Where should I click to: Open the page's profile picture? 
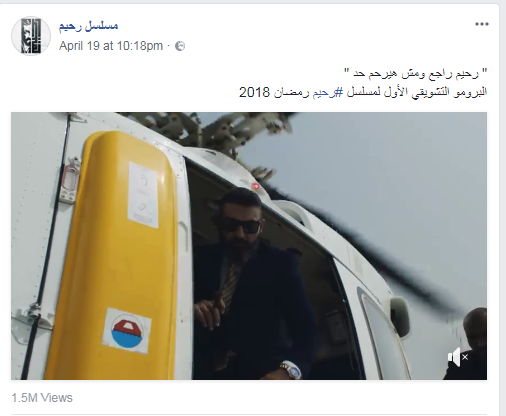point(31,36)
